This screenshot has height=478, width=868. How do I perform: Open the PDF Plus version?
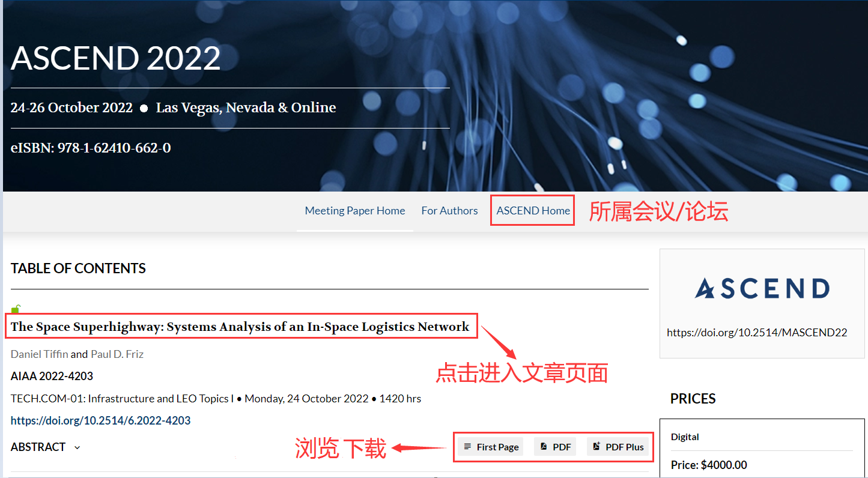click(x=618, y=447)
